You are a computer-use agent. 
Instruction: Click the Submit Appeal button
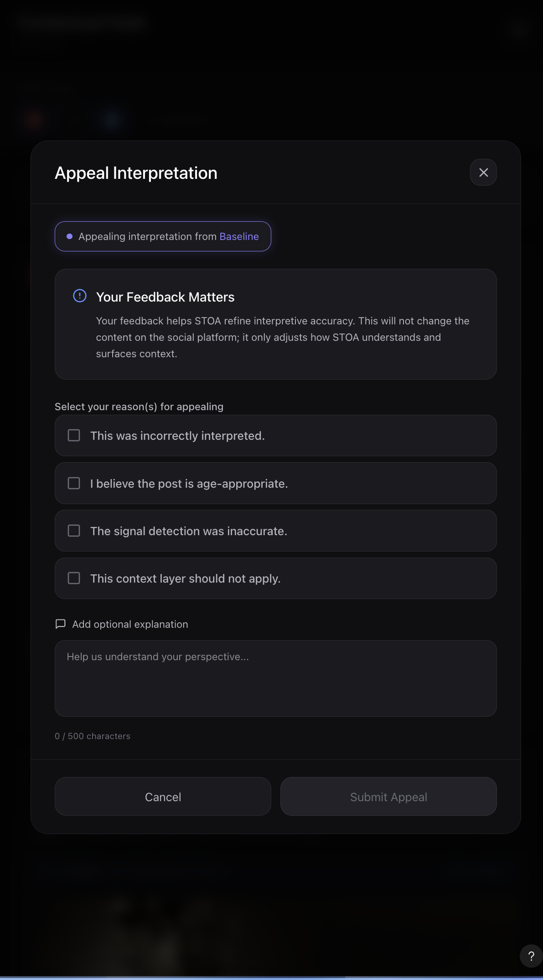(x=388, y=797)
